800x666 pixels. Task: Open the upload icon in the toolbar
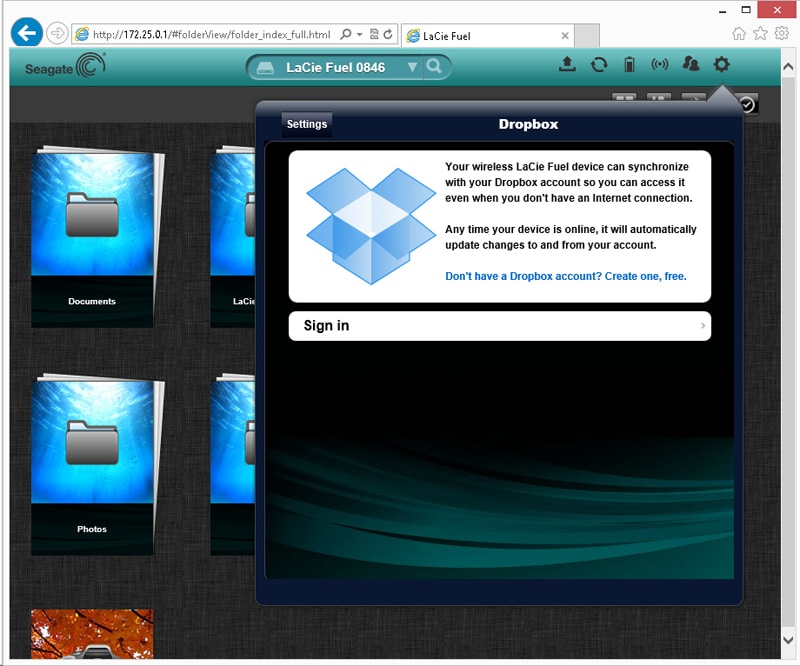click(567, 64)
